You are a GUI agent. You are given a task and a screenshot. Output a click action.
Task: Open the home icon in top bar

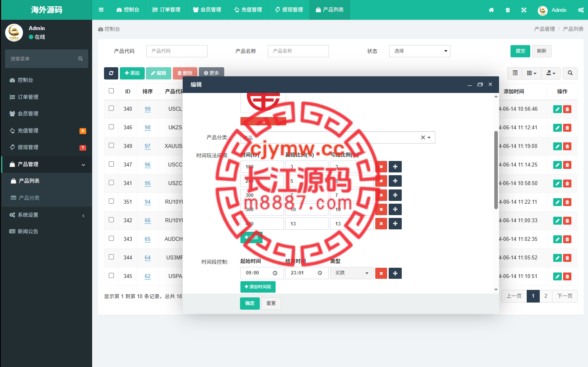pyautogui.click(x=491, y=10)
